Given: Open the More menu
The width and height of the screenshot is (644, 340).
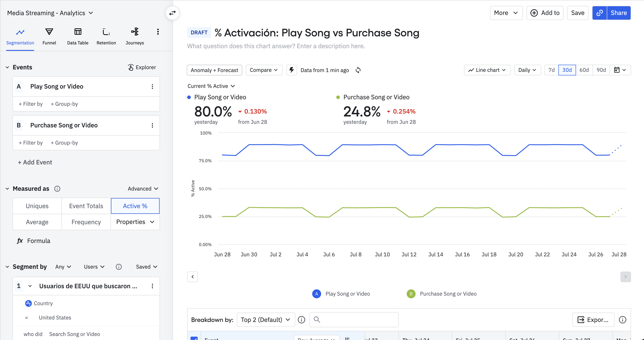Looking at the screenshot, I should click(x=506, y=13).
